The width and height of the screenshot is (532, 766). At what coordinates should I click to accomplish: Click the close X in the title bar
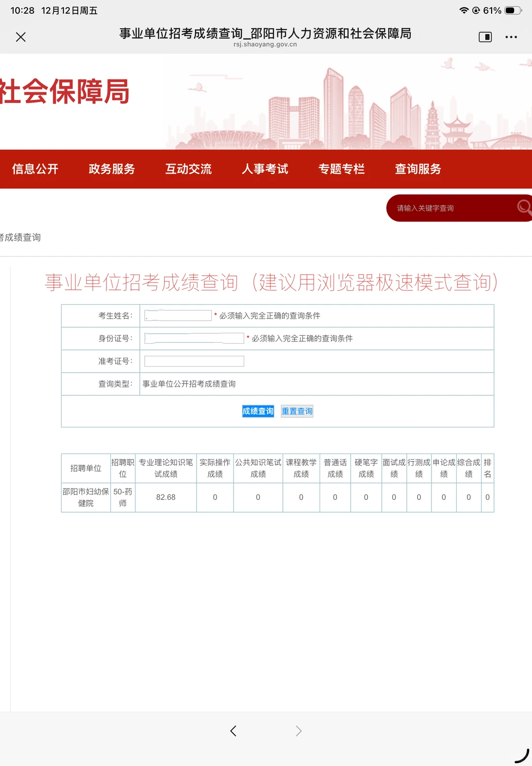coord(21,37)
